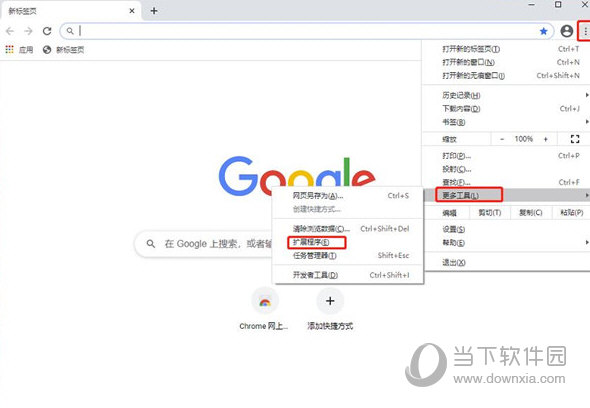This screenshot has height=408, width=590.
Task: Click the fullscreen icon in zoom row
Action: [x=575, y=139]
